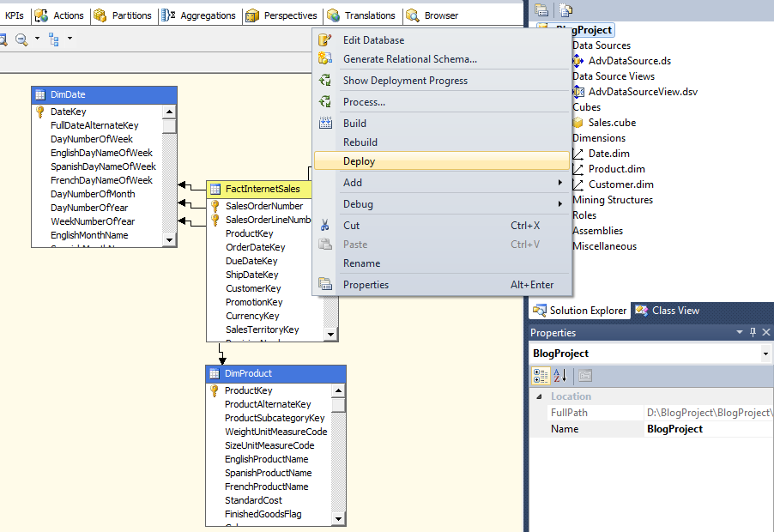Open the Translations tab

pyautogui.click(x=362, y=15)
